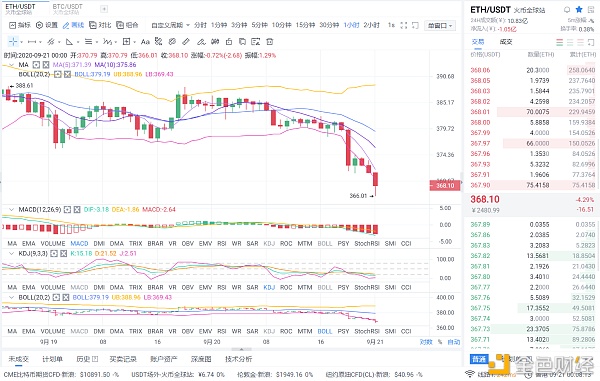Open the 单窗口 window layout dropdown
Screen dimensions: 600x381
click(440, 26)
